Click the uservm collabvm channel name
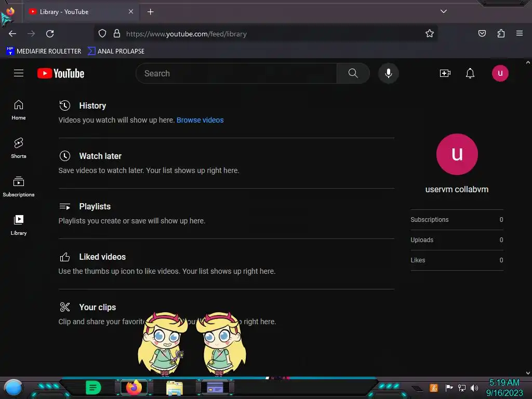This screenshot has height=399, width=532. pos(457,189)
